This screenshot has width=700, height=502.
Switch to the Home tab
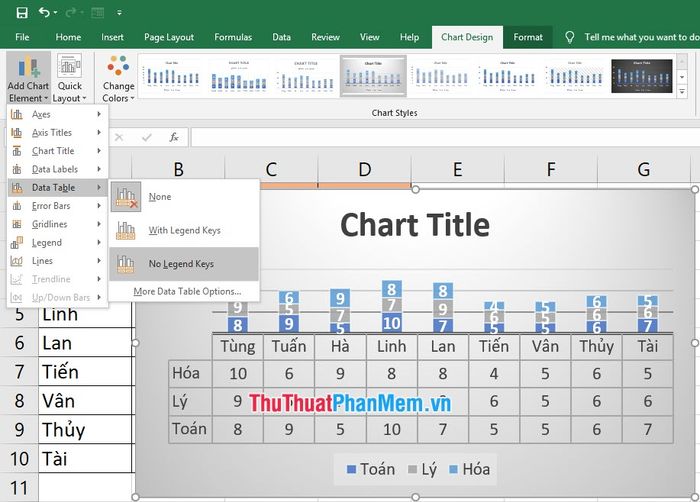68,37
